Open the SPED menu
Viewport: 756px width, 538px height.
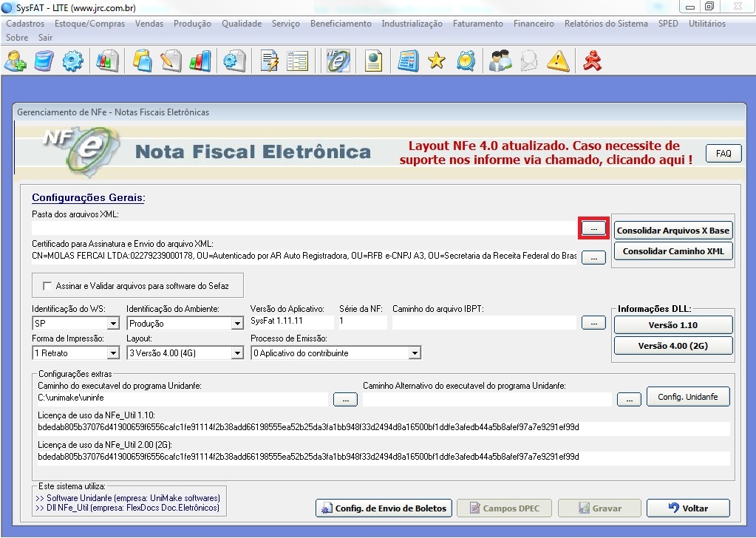pos(668,24)
